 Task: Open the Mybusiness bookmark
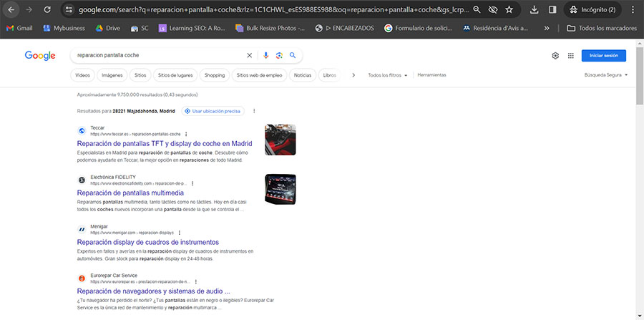(64, 29)
